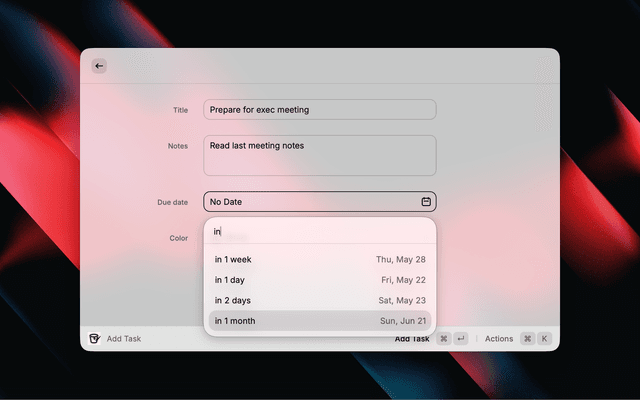Focus the Notes text area
The height and width of the screenshot is (400, 640).
tap(320, 156)
